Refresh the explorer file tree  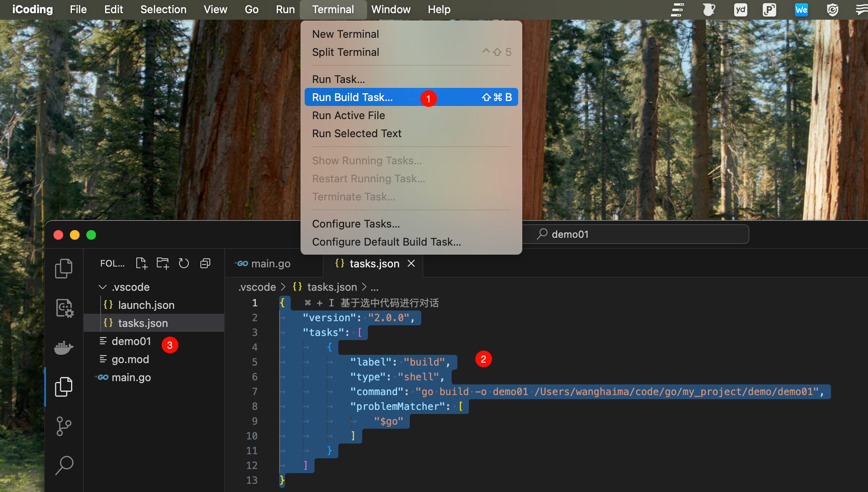point(184,264)
